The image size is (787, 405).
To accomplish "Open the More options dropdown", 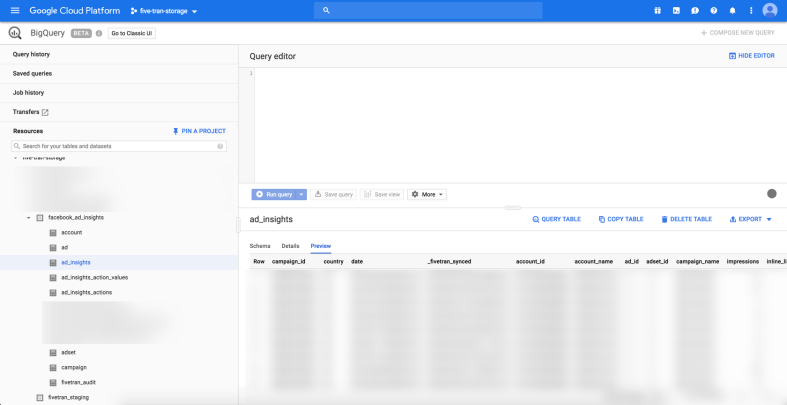I will [427, 194].
